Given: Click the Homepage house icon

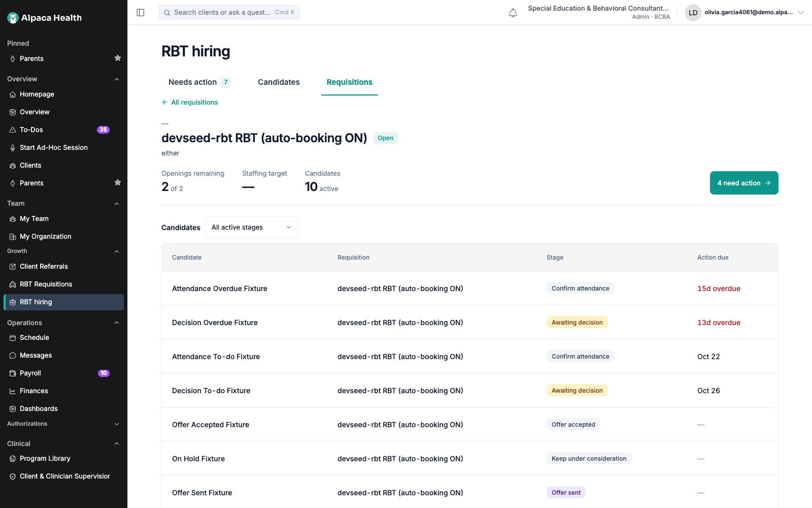Looking at the screenshot, I should pyautogui.click(x=13, y=94).
